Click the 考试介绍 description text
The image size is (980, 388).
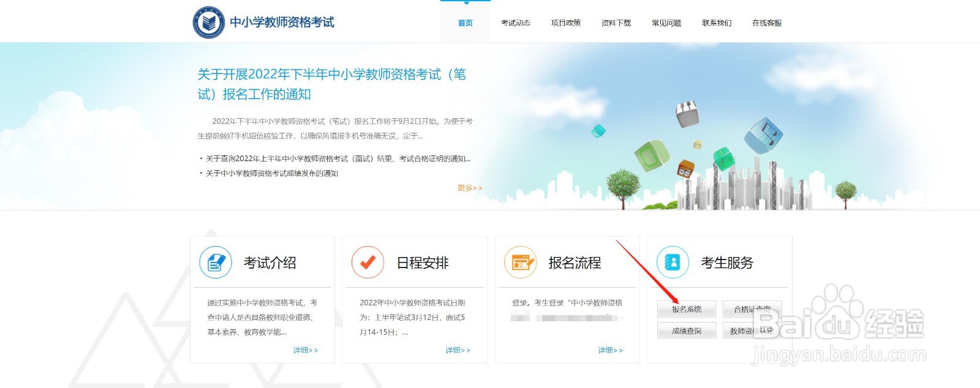point(262,317)
